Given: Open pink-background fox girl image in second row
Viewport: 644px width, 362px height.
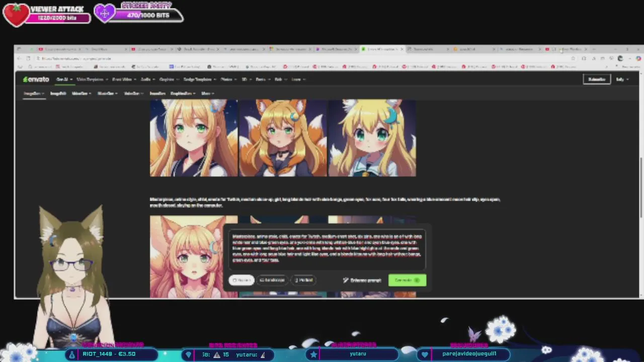Looking at the screenshot, I should 194,256.
